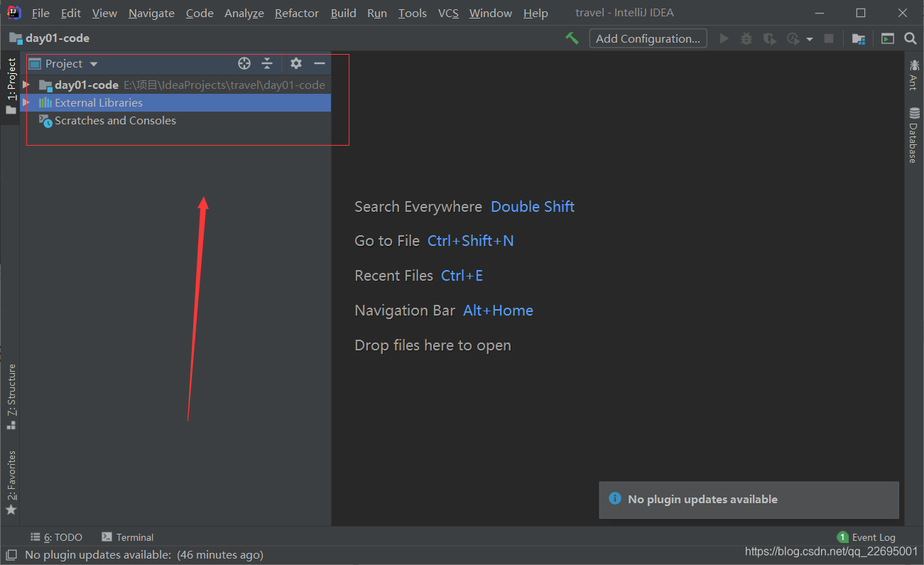
Task: Click 'Double Shift' shortcut text
Action: tap(533, 207)
